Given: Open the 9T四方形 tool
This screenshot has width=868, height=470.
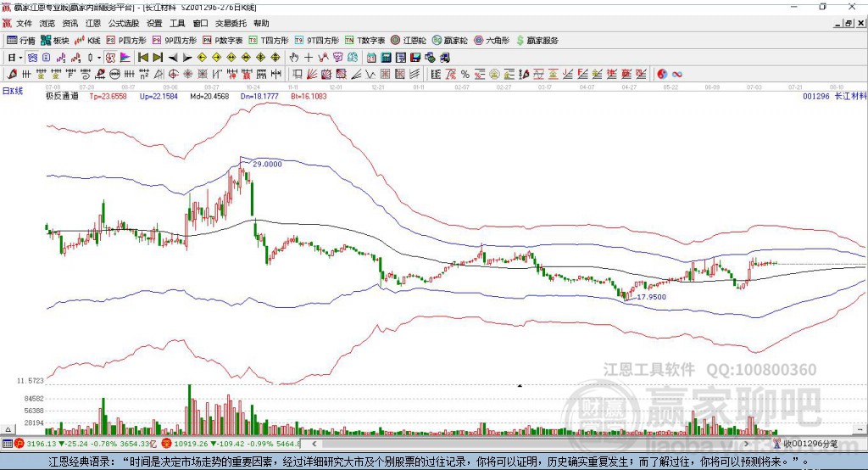Looking at the screenshot, I should pos(317,41).
